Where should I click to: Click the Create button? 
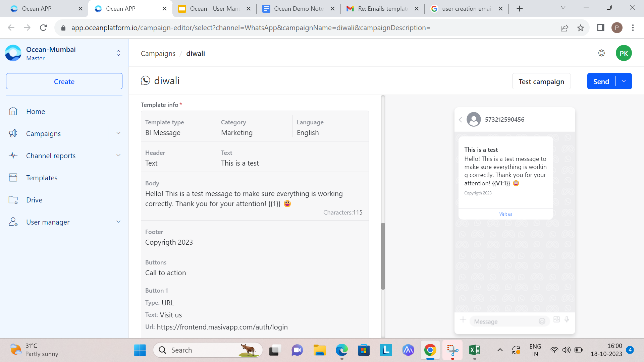[x=64, y=81]
